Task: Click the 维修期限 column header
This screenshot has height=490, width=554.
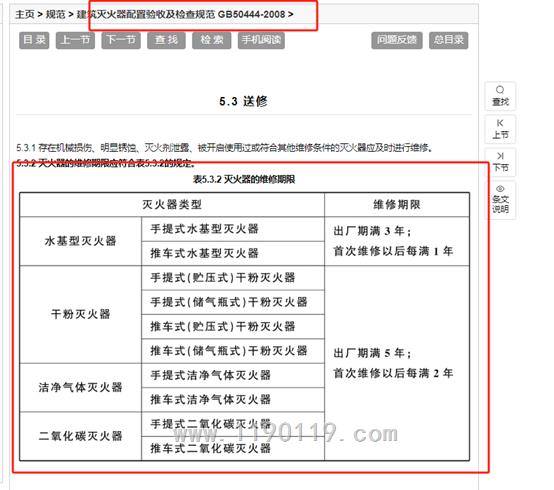Action: (x=397, y=205)
